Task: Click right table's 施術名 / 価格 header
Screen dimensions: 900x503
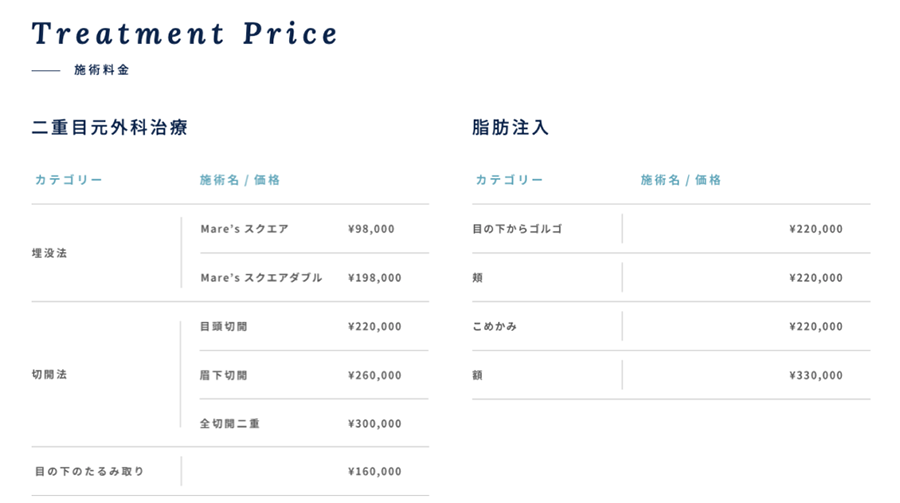Action: [681, 180]
